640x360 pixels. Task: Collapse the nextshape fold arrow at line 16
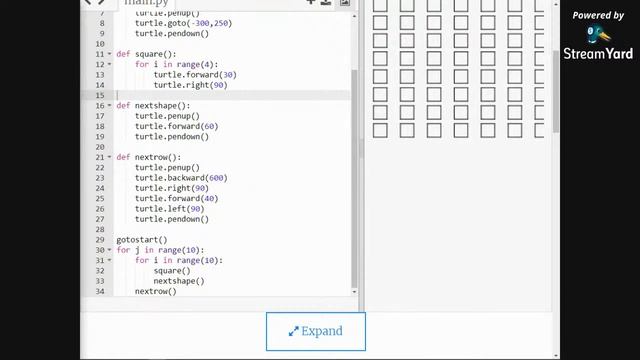coord(109,106)
